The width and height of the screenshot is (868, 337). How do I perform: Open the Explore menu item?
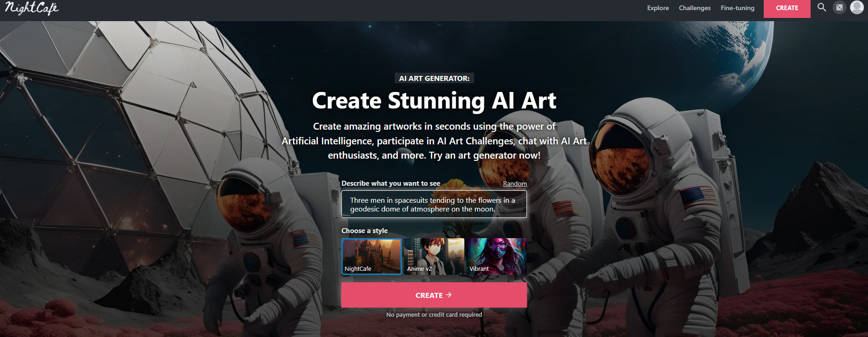point(658,8)
